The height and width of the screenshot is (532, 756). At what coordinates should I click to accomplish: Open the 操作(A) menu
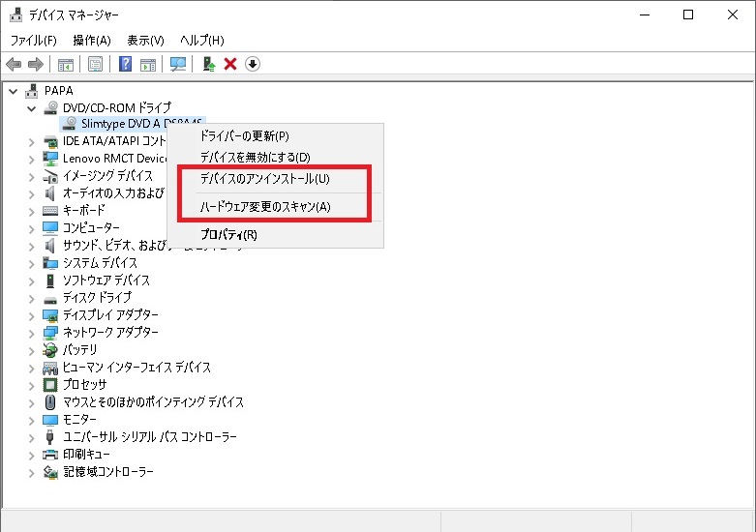[x=92, y=40]
